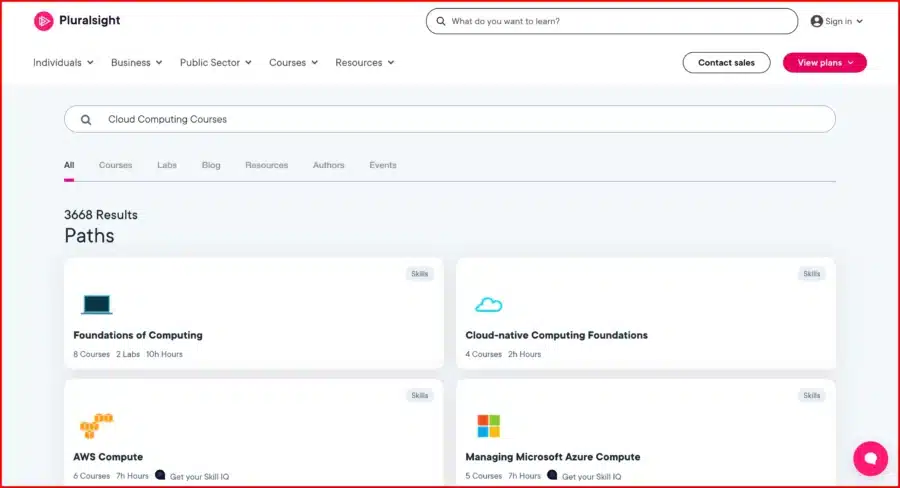Click Skills badge on Foundations of Computing card
This screenshot has width=900, height=488.
(x=420, y=274)
